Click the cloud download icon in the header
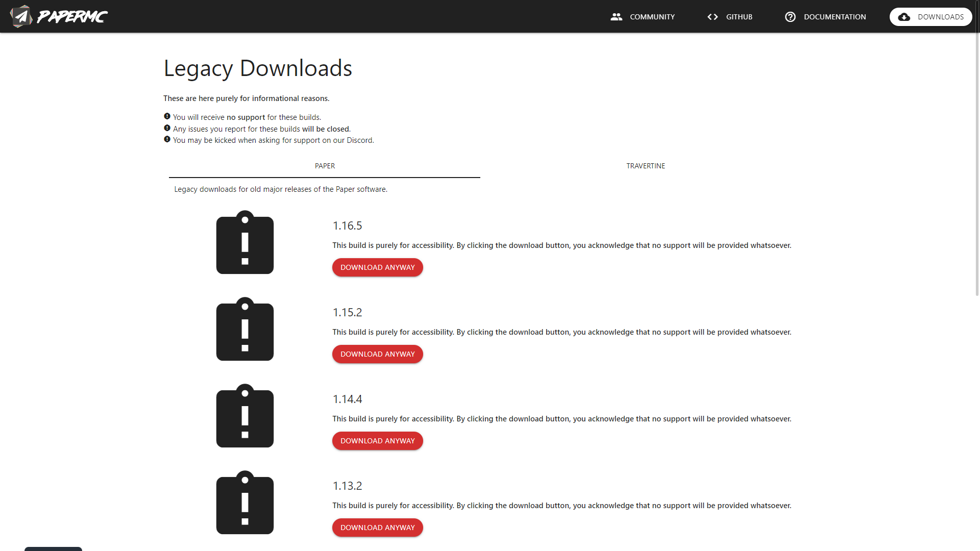This screenshot has width=980, height=551. 904,17
